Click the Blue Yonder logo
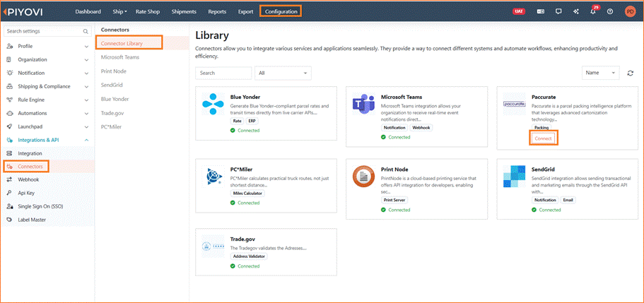 [213, 105]
